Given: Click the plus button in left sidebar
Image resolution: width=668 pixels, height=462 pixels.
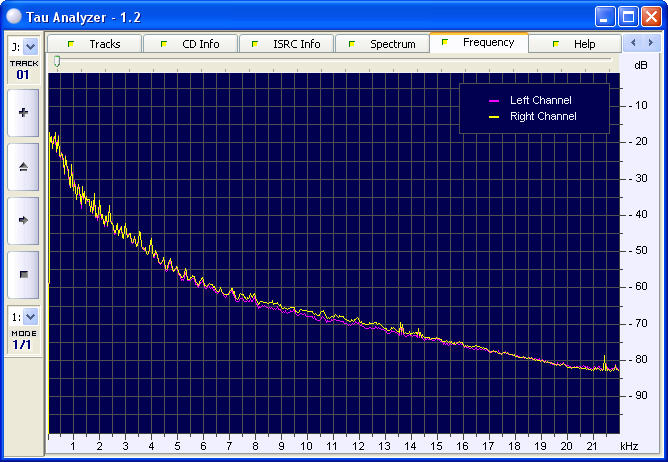Looking at the screenshot, I should (x=23, y=113).
